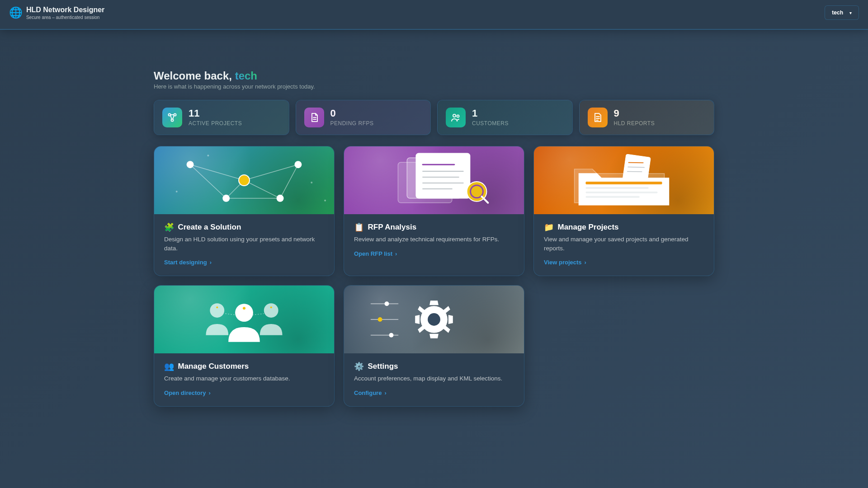The height and width of the screenshot is (488, 868).
Task: Follow the Configure link
Action: [x=370, y=393]
